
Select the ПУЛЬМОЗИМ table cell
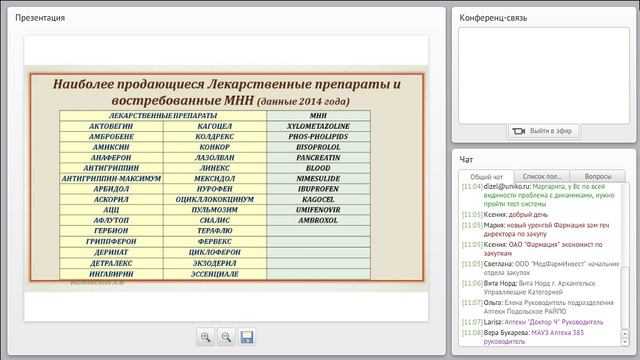point(215,210)
